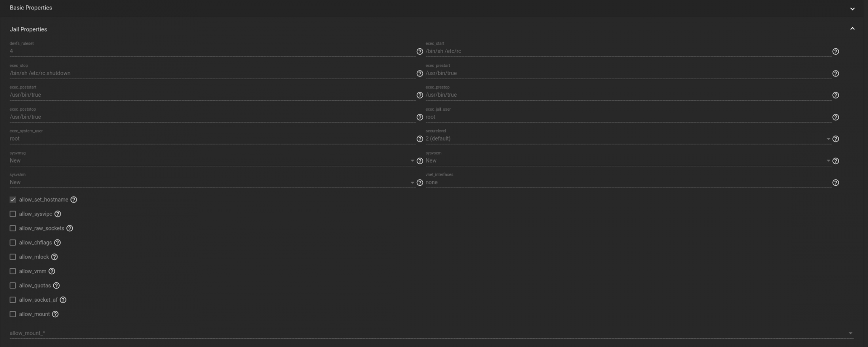Show help for vnet_interfaces field

tap(835, 183)
